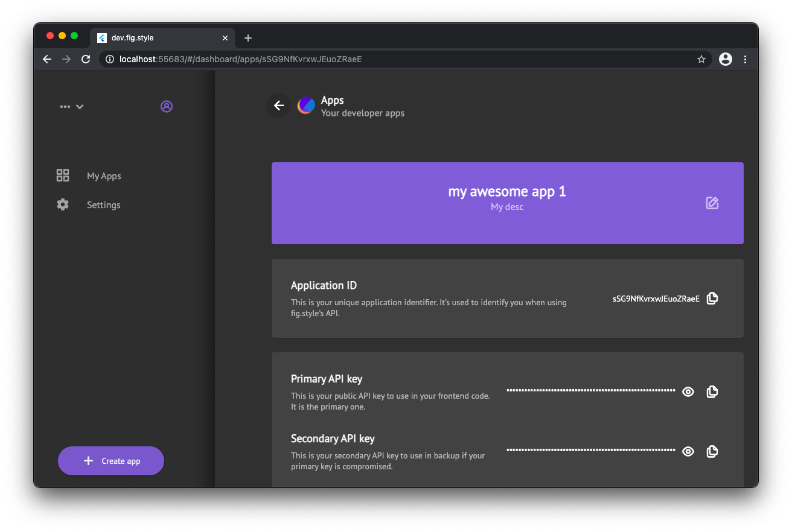792x532 pixels.
Task: Open the Chrome three-dot menu
Action: (x=745, y=59)
